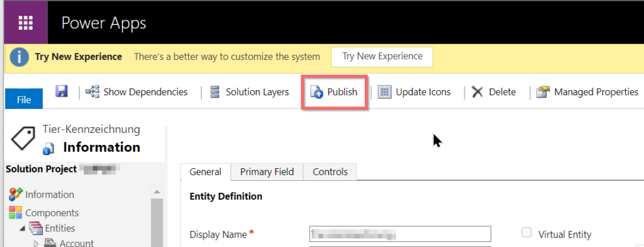Click the bold Try New Experience banner text
This screenshot has width=644, height=247.
tap(79, 57)
